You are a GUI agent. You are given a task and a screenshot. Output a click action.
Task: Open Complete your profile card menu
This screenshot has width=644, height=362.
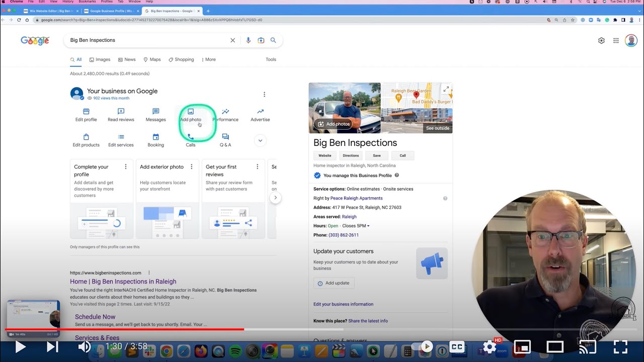pyautogui.click(x=126, y=167)
